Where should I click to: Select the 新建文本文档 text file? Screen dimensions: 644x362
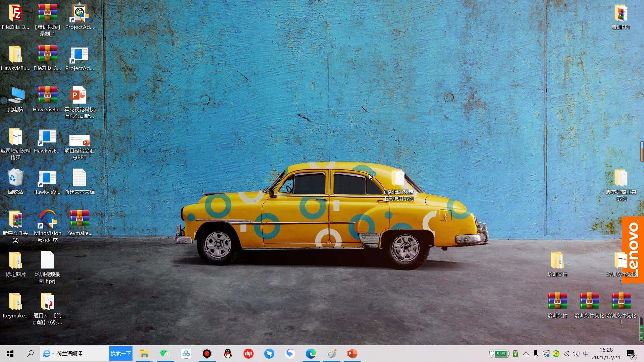79,178
